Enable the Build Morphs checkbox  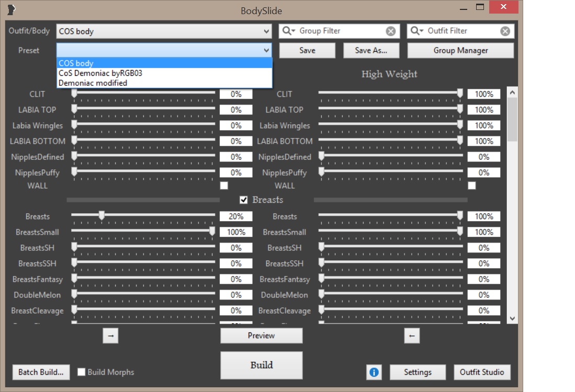82,372
